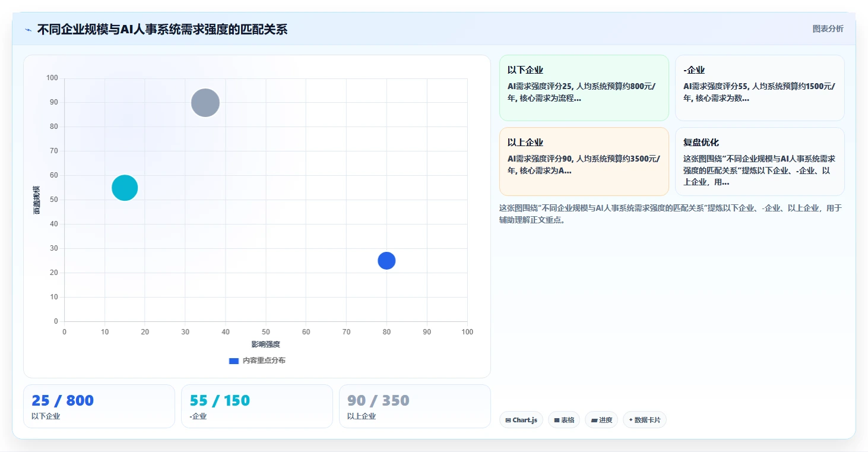868x452 pixels.
Task: Click the x-axis tick label 50
Action: [265, 331]
